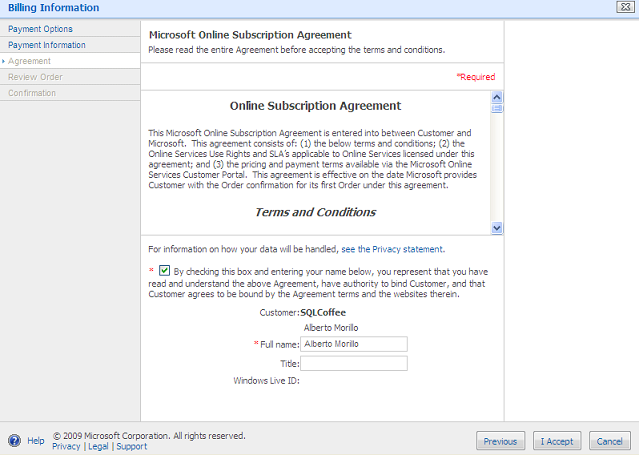Close the Billing Information dialog

click(625, 7)
